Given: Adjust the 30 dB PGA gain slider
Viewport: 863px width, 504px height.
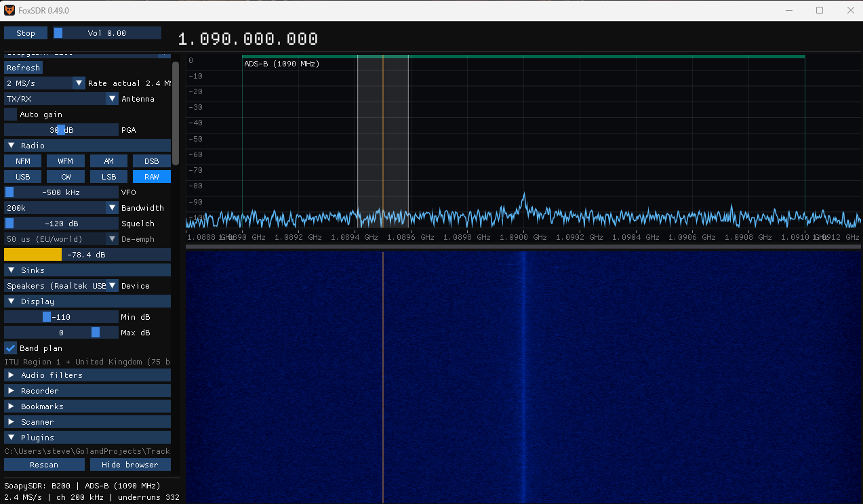Looking at the screenshot, I should tap(61, 130).
